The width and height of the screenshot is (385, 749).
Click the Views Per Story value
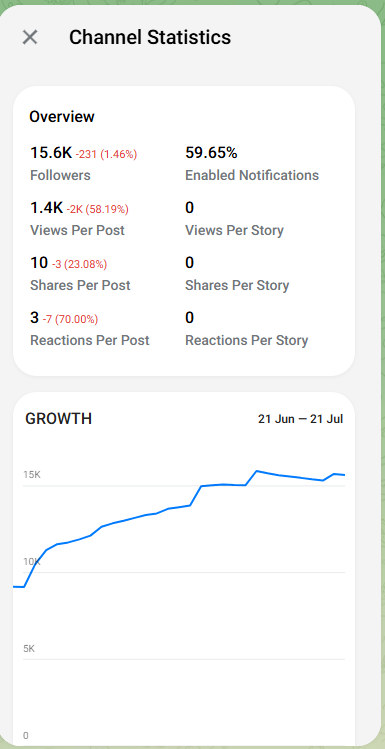190,208
